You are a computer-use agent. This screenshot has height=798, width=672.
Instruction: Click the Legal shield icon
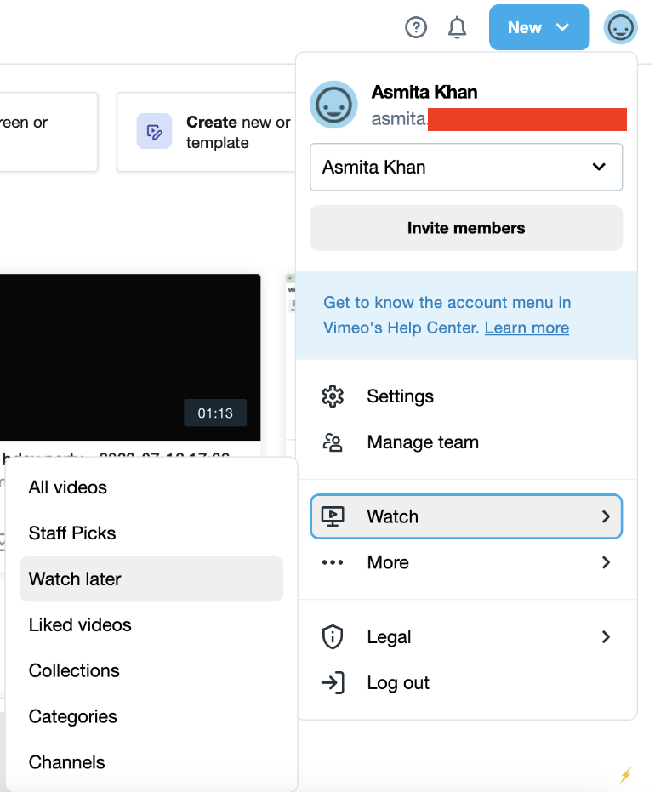click(332, 637)
